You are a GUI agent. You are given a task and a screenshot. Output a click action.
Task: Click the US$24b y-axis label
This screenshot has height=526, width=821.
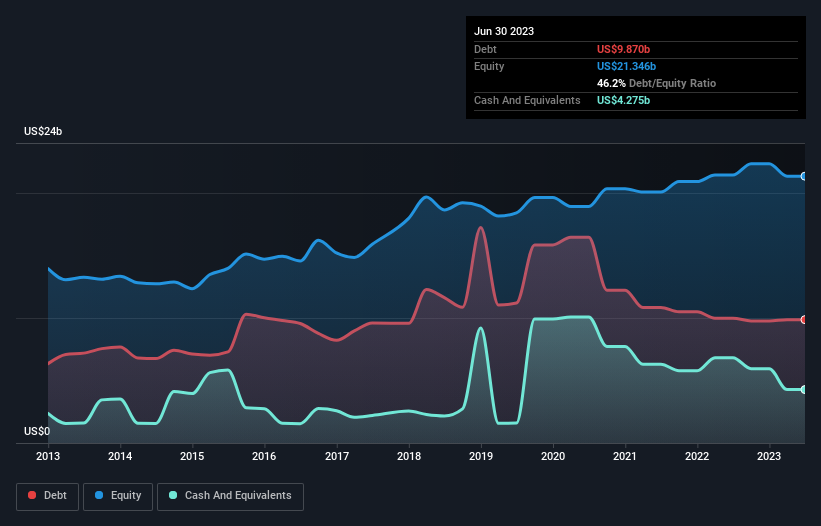pos(43,131)
